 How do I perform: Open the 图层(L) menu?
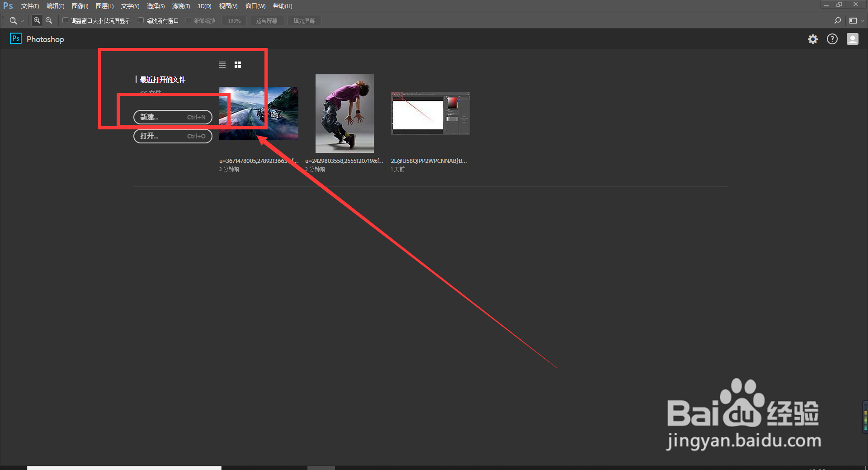(104, 6)
